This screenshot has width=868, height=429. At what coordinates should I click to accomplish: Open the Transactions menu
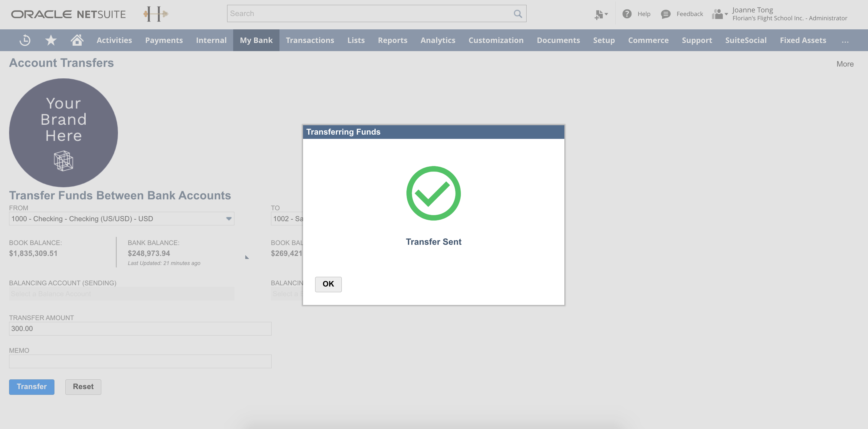310,40
